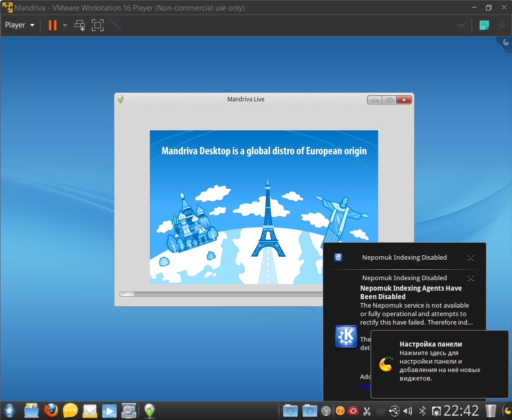512x420 pixels.
Task: Open the yellow chat bubble messenger
Action: (x=70, y=411)
